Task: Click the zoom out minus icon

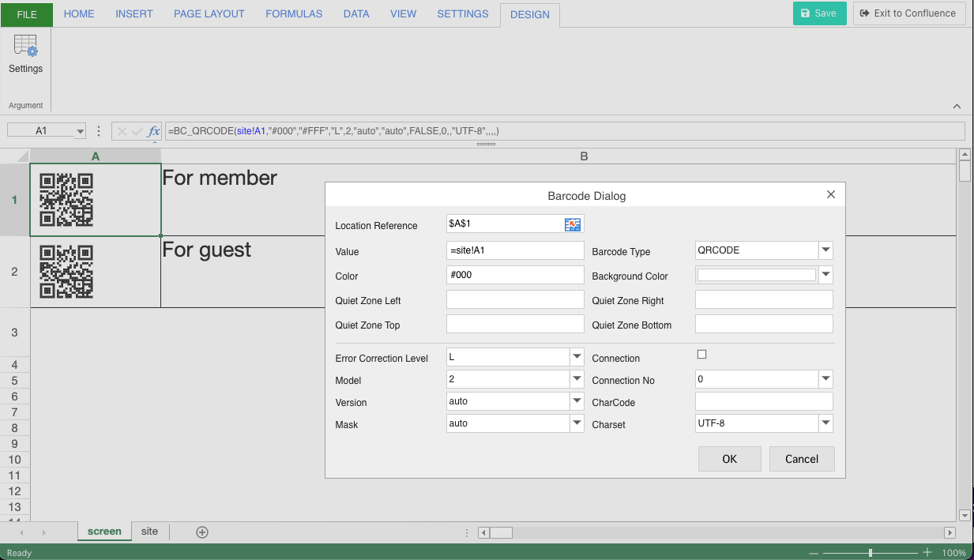Action: [x=814, y=553]
